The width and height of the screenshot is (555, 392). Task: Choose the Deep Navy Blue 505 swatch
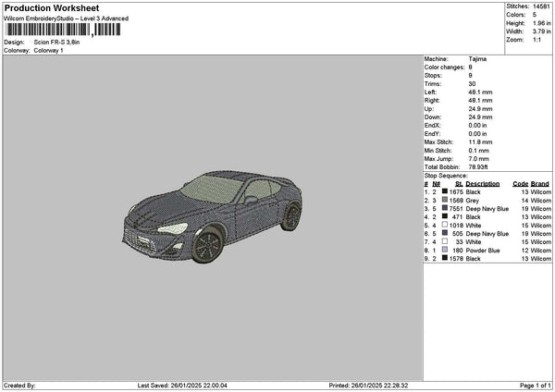445,233
